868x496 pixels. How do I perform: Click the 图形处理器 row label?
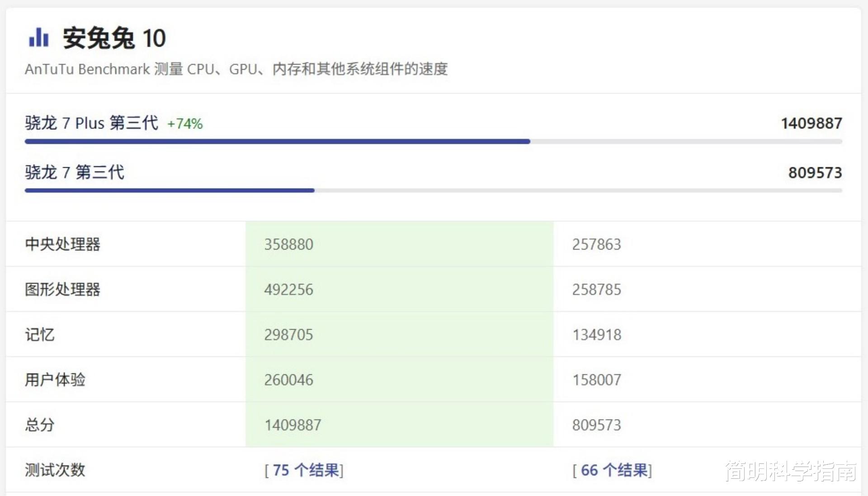(x=63, y=289)
